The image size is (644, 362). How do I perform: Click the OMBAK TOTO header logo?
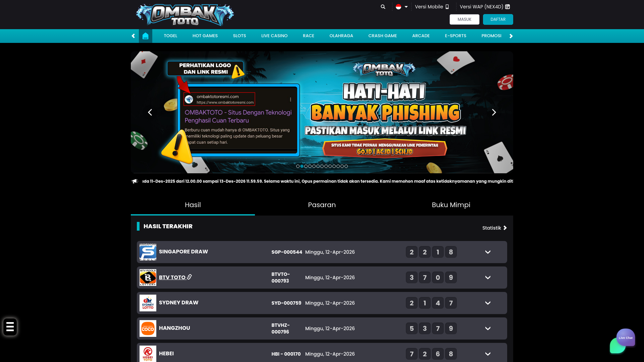click(185, 15)
